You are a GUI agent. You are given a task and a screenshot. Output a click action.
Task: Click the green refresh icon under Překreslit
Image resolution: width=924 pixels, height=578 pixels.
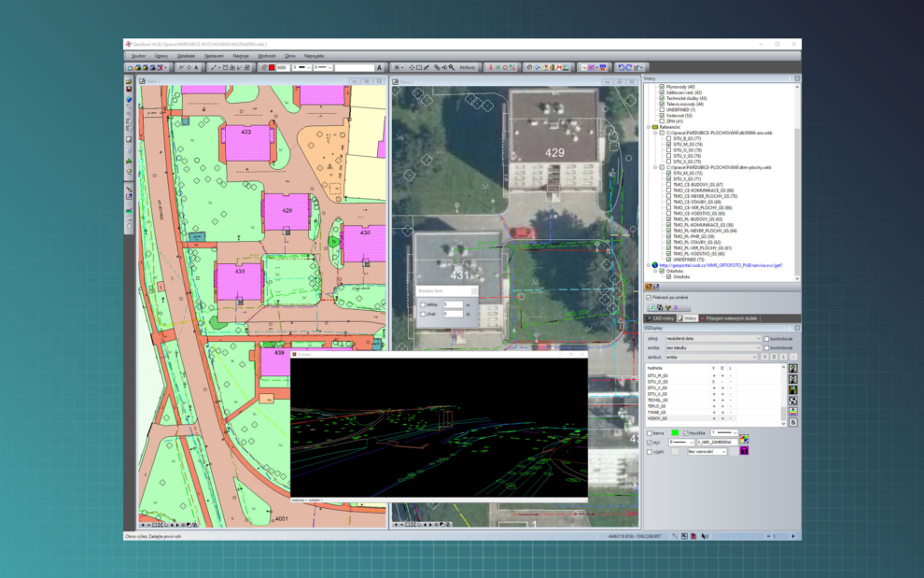tap(652, 307)
